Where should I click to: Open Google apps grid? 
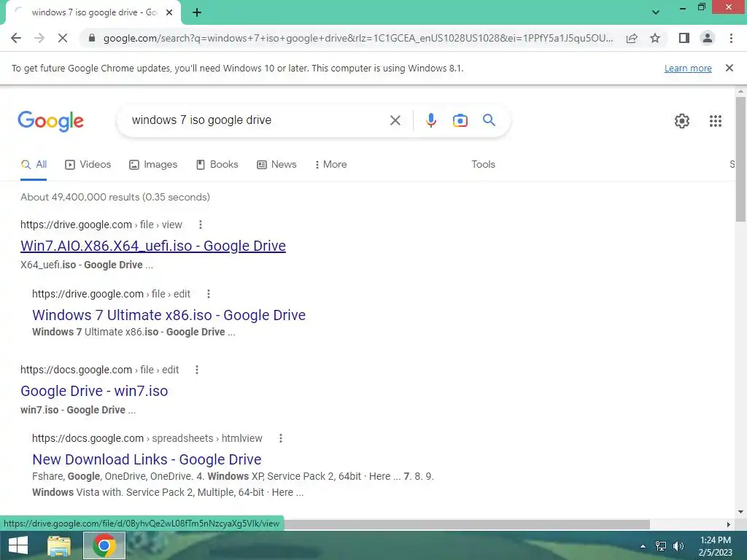715,121
